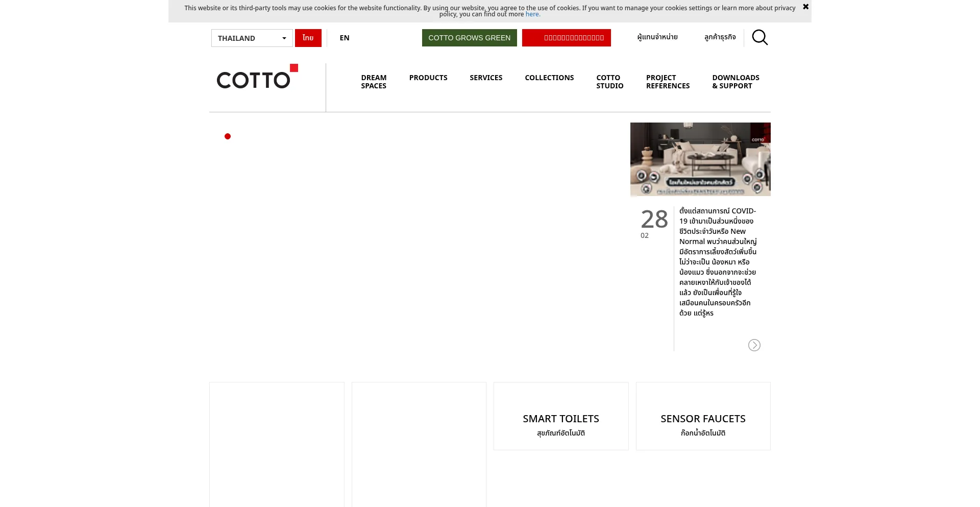Dismiss the cookie notice with the X
980x507 pixels.
805,7
